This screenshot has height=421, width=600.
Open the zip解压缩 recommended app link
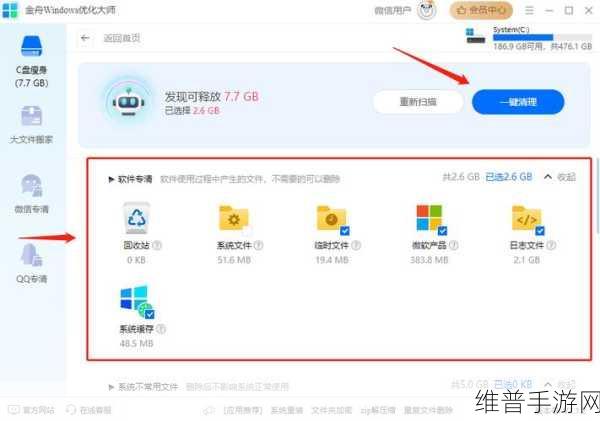[x=378, y=411]
